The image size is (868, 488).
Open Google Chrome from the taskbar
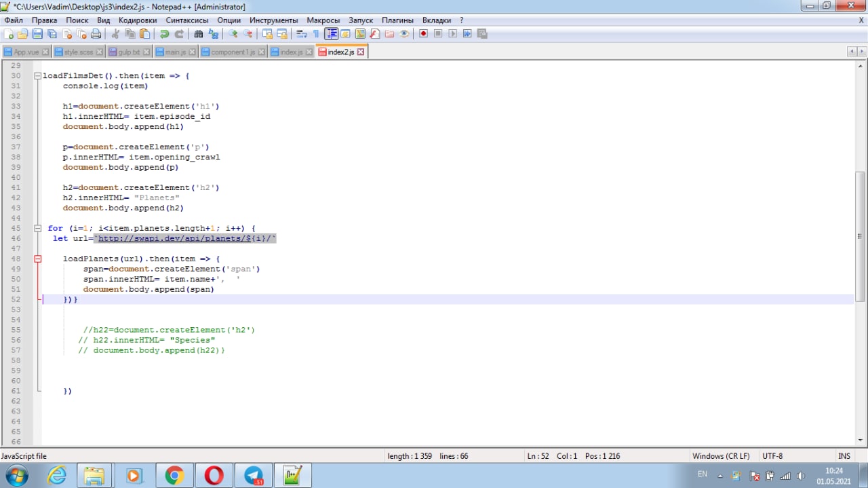[174, 476]
